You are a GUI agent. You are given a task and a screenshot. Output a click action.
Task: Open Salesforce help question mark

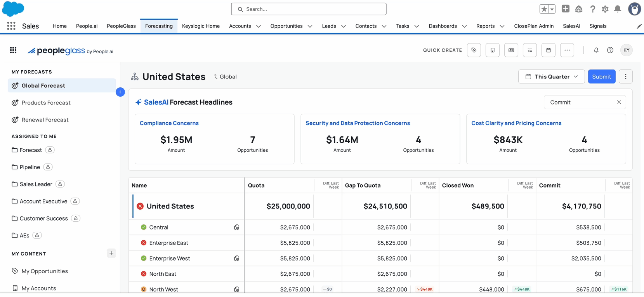pyautogui.click(x=592, y=9)
